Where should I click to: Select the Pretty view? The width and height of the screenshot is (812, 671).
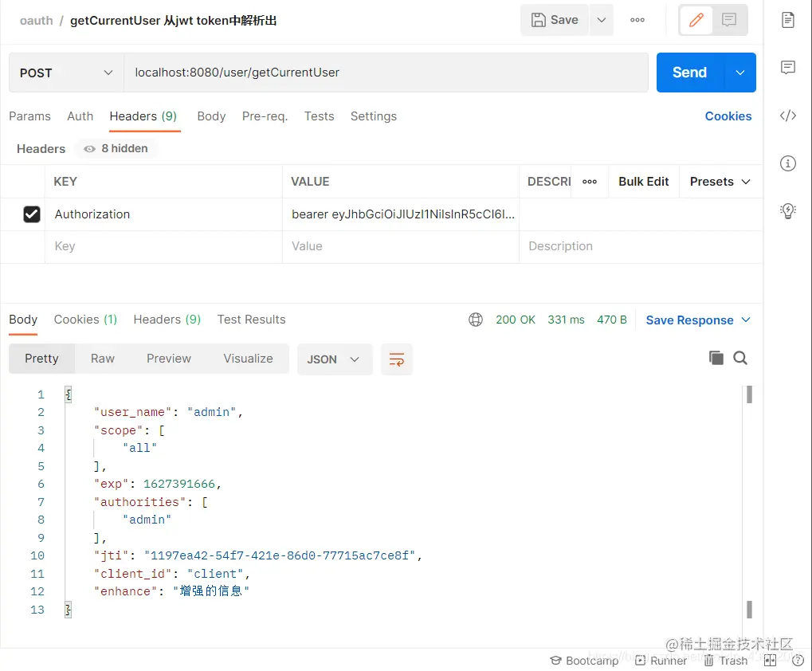(x=42, y=359)
